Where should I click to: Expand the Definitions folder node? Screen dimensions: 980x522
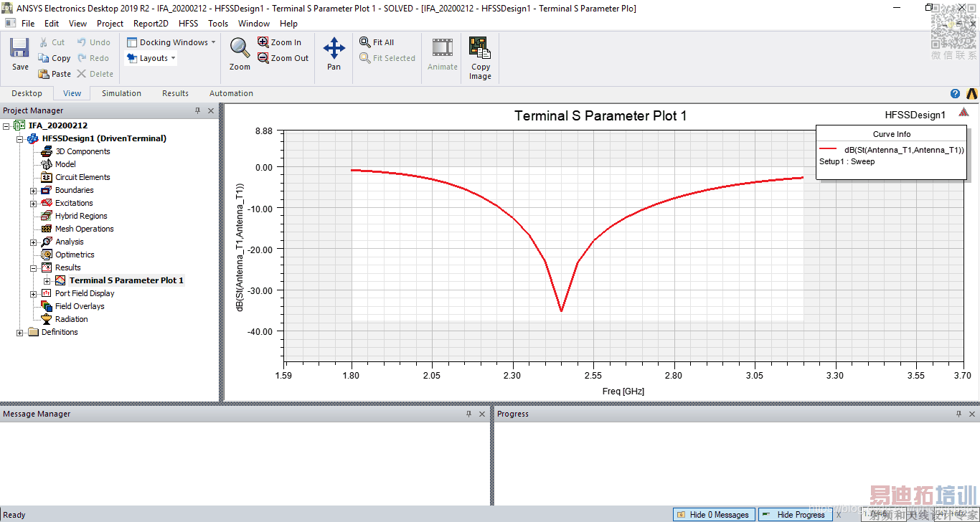point(20,332)
